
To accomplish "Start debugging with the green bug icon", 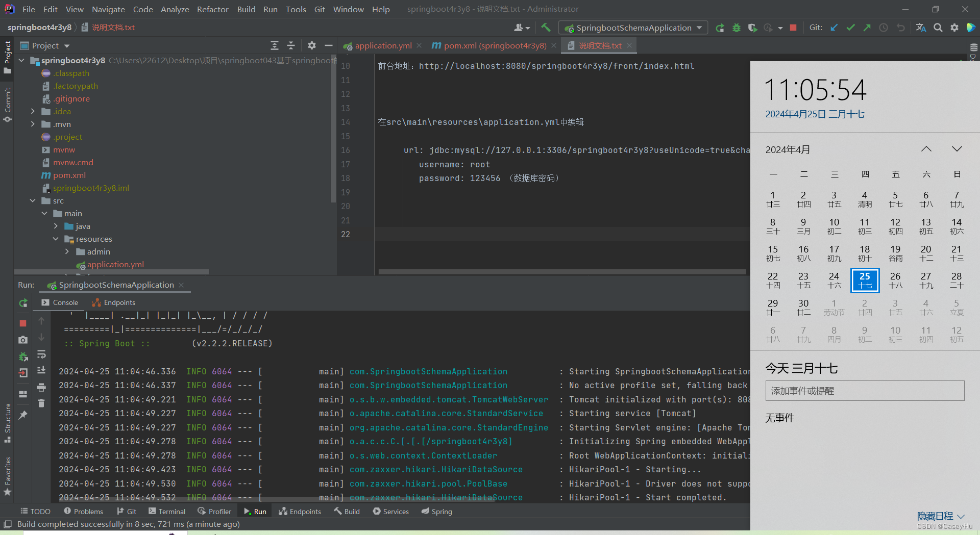I will [736, 28].
